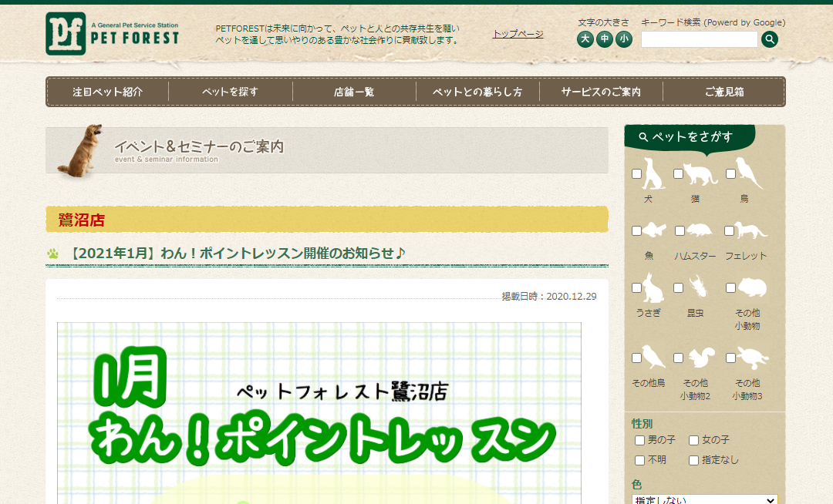833x504 pixels.
Task: Click the その他鳥 bird icon
Action: tap(653, 357)
